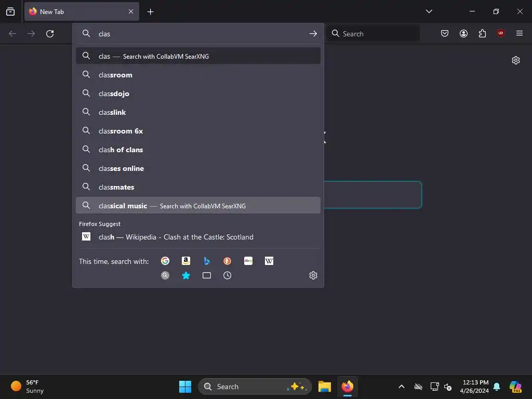Click the Firefox taskbar icon
Screen dimensions: 532x399
(348, 387)
